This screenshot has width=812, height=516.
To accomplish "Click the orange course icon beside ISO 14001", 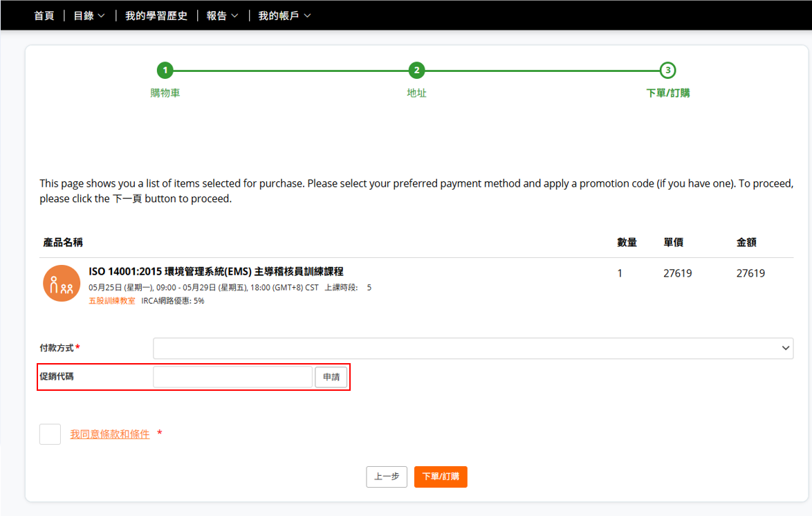I will coord(62,283).
